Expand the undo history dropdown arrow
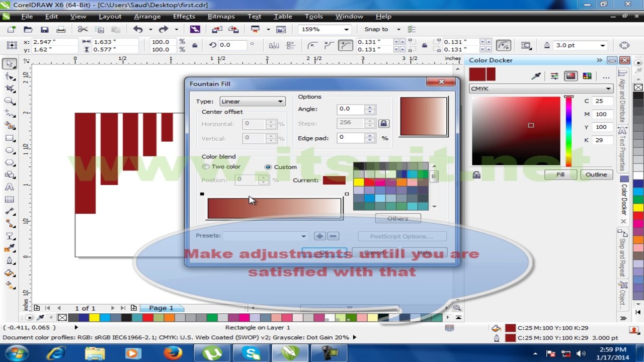This screenshot has height=362, width=644. (x=150, y=30)
